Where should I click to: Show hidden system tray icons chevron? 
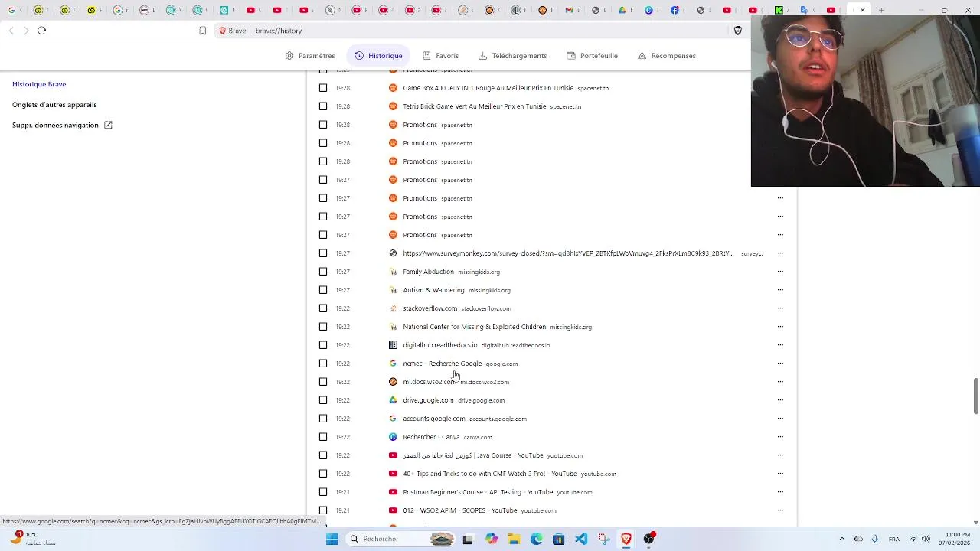[841, 539]
